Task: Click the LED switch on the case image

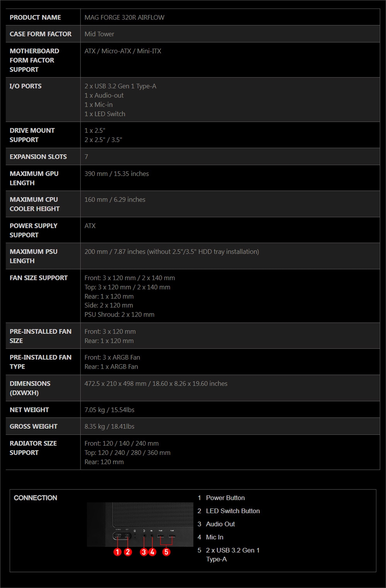Action: click(127, 536)
